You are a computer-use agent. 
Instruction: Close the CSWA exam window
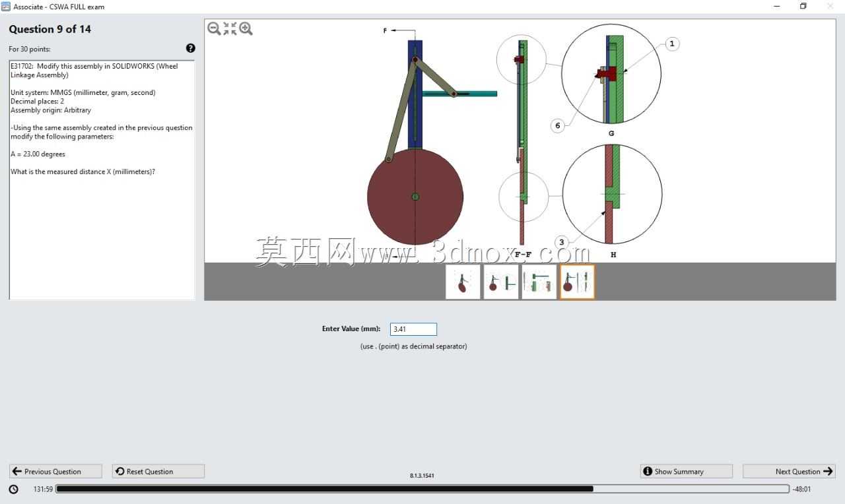(x=830, y=7)
